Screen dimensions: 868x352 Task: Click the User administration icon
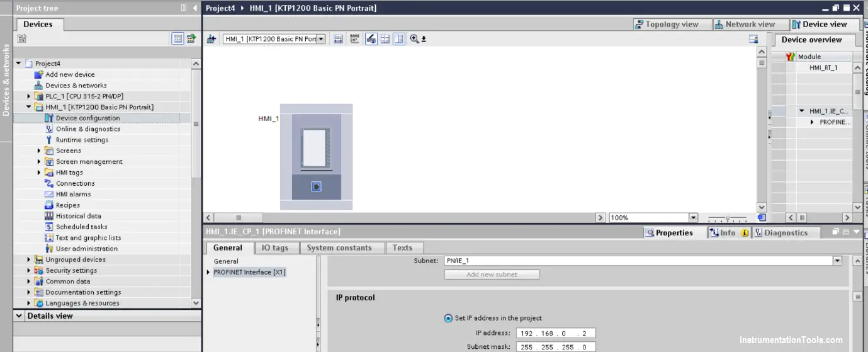pyautogui.click(x=49, y=248)
